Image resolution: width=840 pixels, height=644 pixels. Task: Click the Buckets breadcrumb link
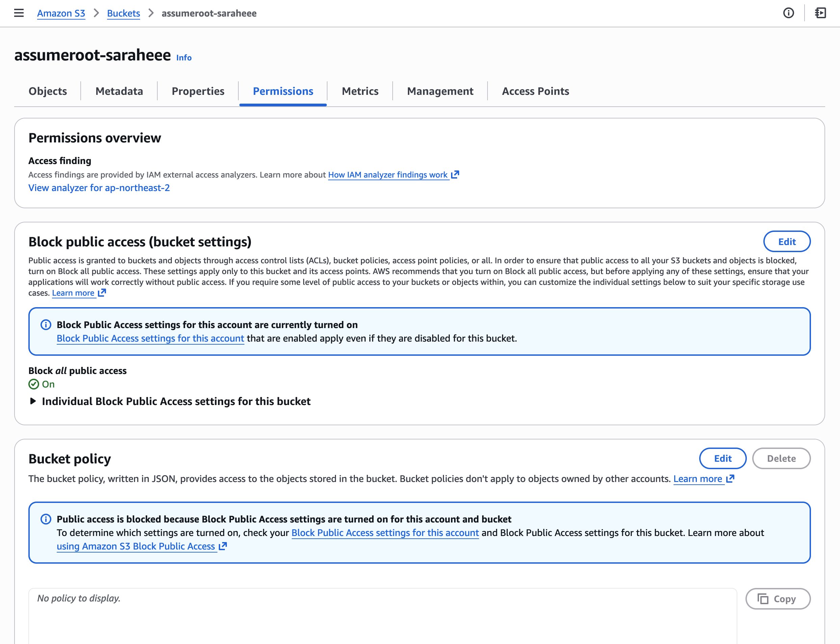(x=124, y=13)
